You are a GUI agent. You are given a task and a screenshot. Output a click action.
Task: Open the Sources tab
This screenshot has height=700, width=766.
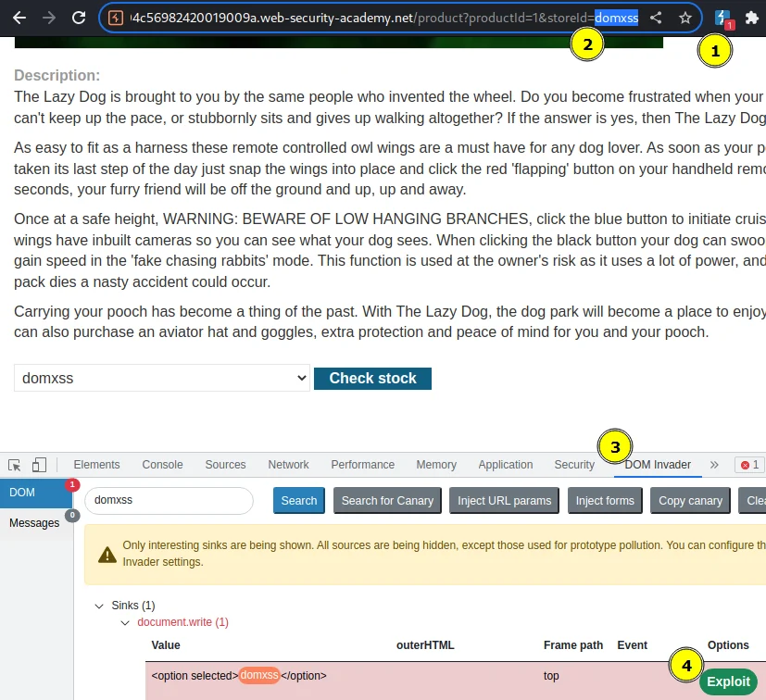[225, 465]
